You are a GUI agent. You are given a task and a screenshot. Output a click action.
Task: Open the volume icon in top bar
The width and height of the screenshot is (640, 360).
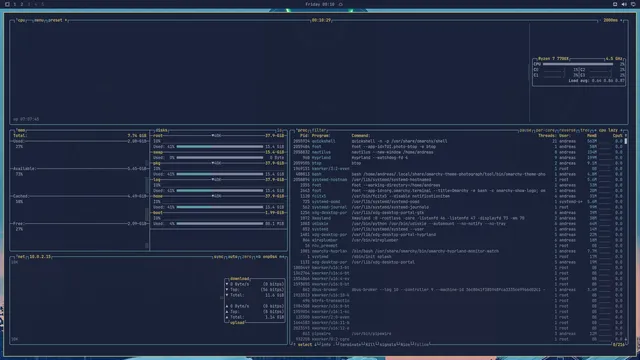(x=624, y=4)
